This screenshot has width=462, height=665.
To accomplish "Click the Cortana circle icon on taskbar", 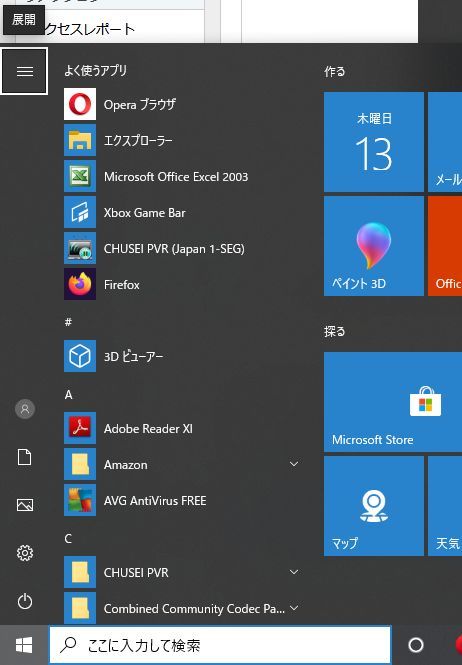I will [416, 645].
